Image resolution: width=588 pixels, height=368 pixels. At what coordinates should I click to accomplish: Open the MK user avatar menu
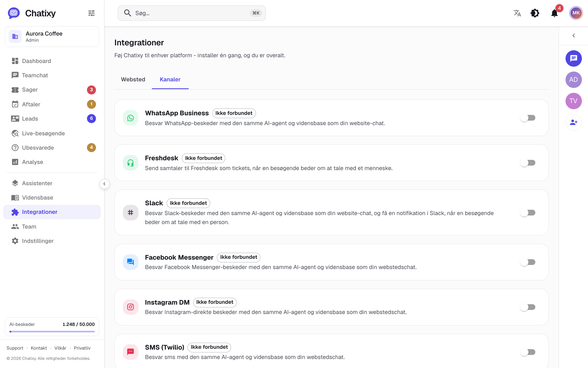[576, 13]
